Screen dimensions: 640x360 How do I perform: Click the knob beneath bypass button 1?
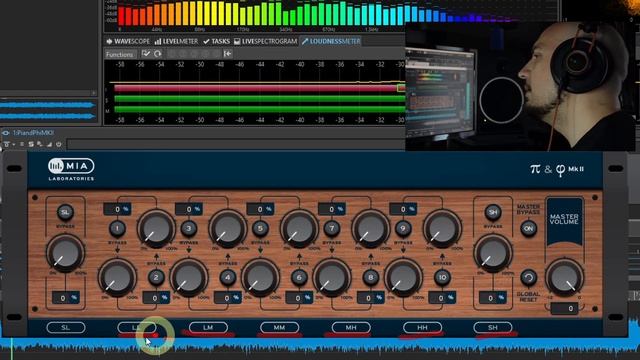click(x=118, y=278)
